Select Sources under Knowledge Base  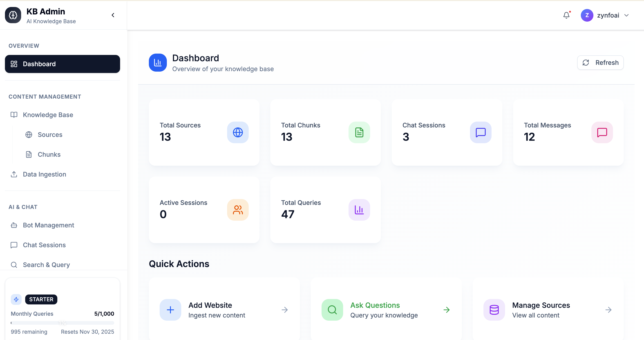[x=50, y=134]
